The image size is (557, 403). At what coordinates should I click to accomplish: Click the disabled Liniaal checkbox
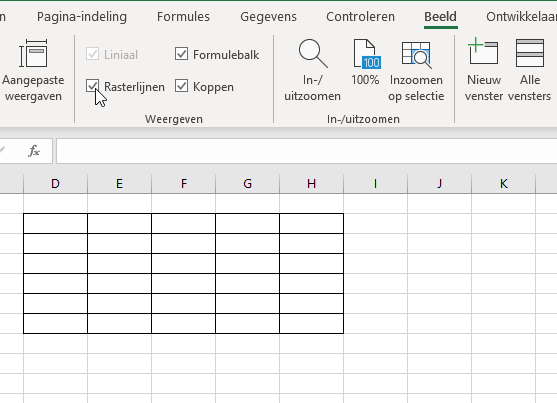click(x=92, y=54)
